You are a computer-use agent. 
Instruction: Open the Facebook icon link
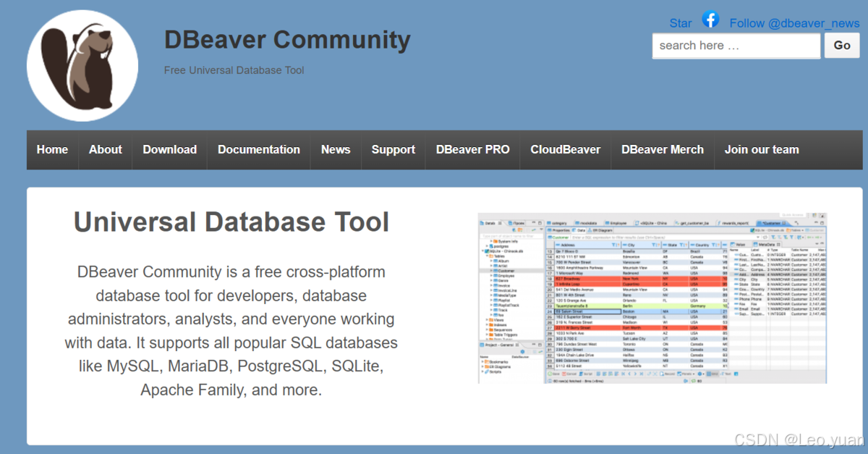coord(710,20)
